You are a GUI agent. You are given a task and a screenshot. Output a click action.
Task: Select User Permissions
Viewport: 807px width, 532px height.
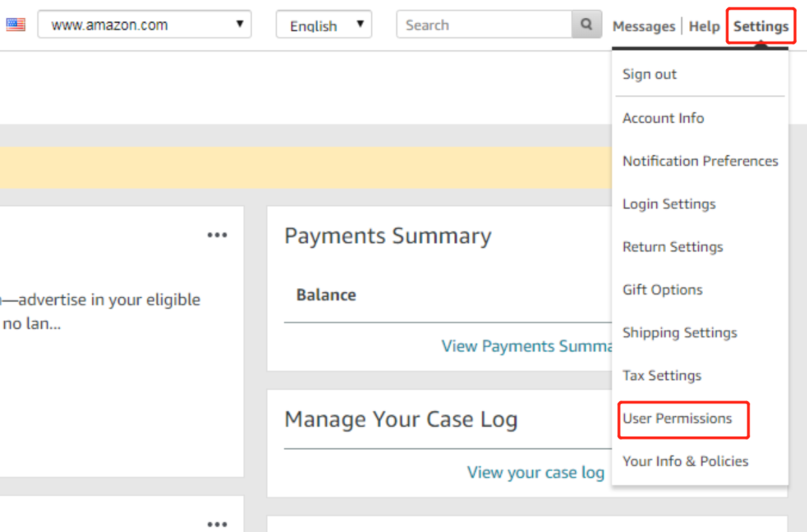click(678, 418)
